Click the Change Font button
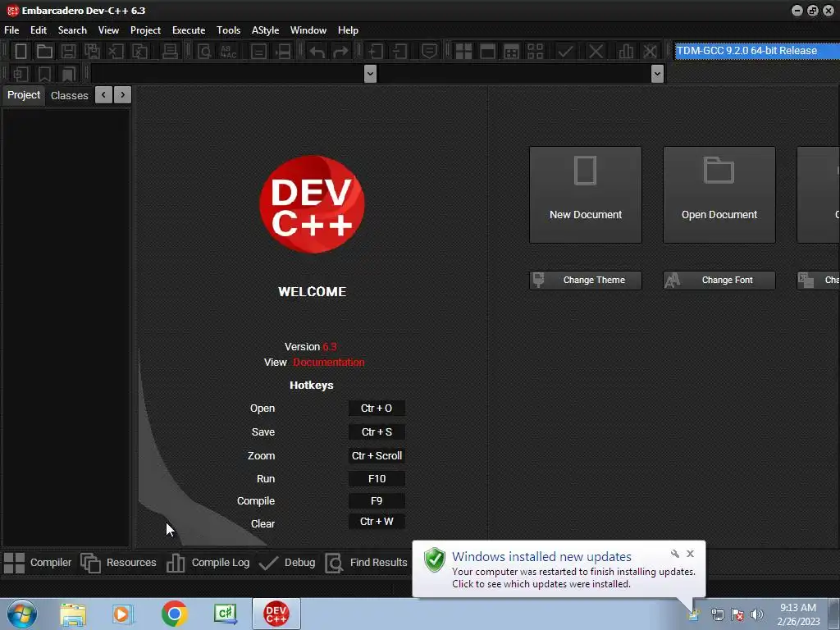This screenshot has height=630, width=840. [719, 281]
